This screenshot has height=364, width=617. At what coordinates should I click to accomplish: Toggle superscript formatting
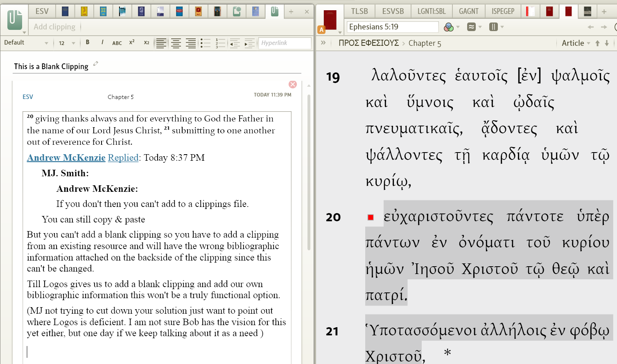pyautogui.click(x=132, y=43)
